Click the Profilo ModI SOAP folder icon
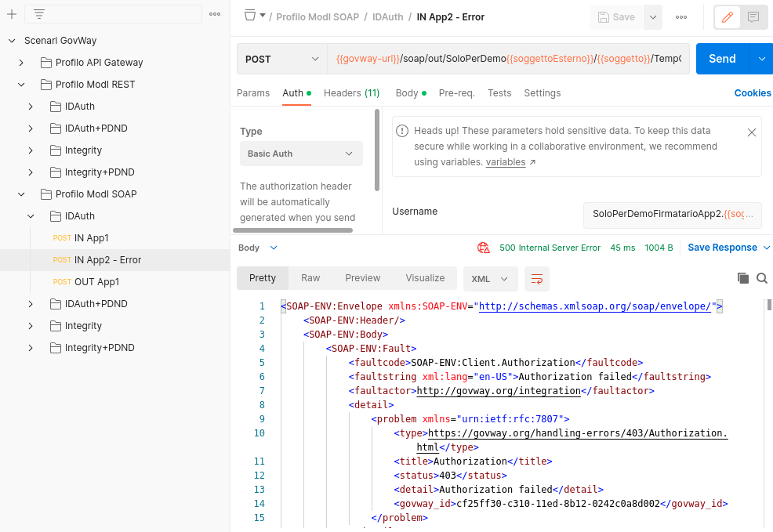This screenshot has width=773, height=532. [46, 194]
